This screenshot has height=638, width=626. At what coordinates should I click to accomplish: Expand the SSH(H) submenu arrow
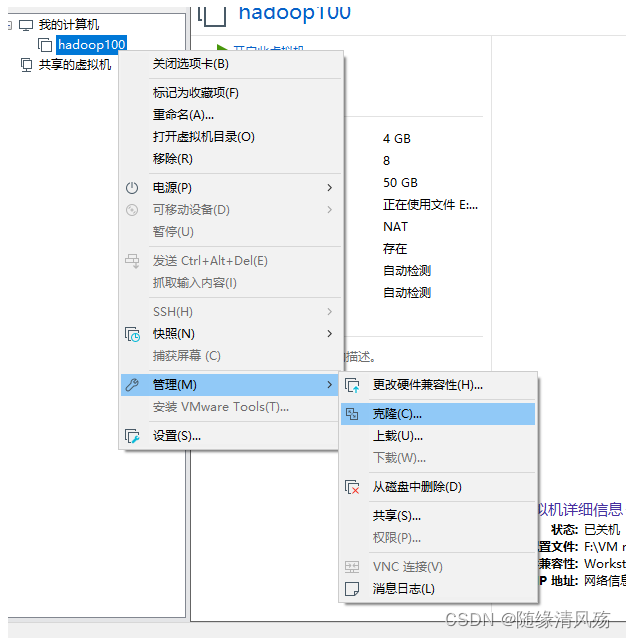pyautogui.click(x=329, y=312)
